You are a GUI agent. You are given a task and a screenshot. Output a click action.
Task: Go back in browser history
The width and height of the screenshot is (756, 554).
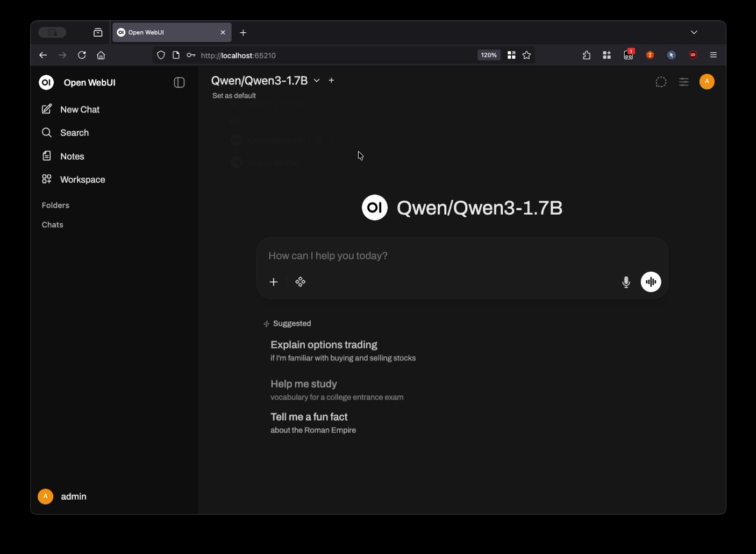pyautogui.click(x=43, y=55)
